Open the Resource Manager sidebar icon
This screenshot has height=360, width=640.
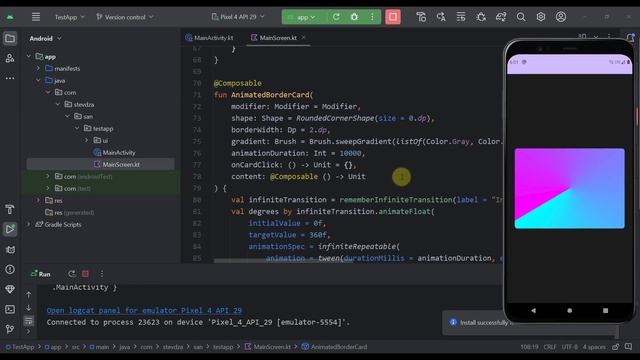point(10,58)
